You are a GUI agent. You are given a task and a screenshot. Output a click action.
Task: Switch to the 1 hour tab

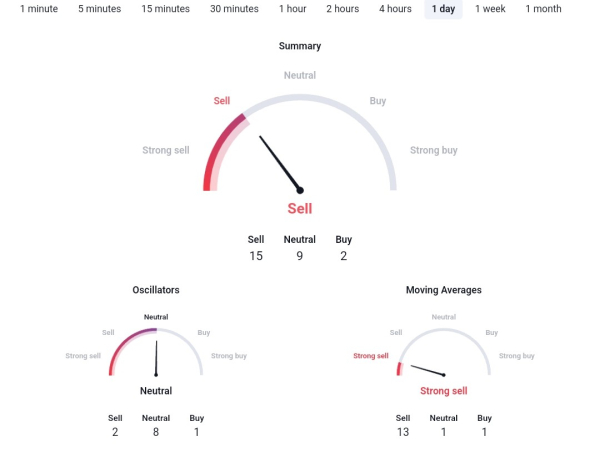tap(293, 9)
